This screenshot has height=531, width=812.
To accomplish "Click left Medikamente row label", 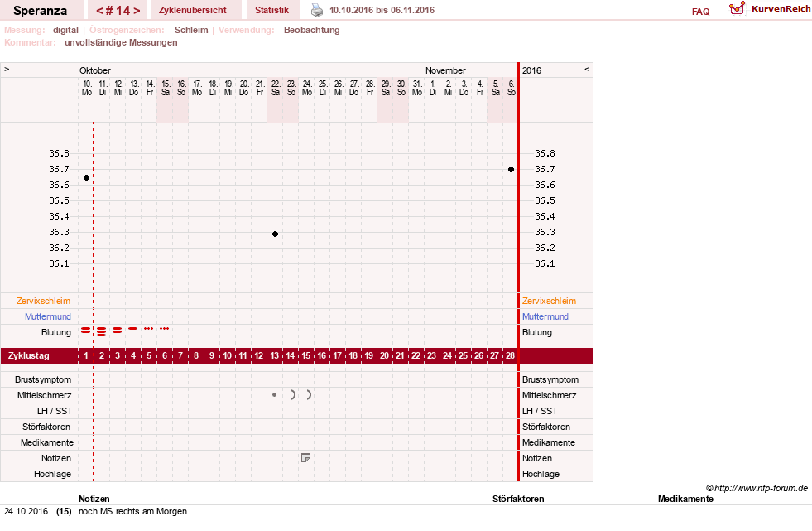I will click(x=47, y=442).
